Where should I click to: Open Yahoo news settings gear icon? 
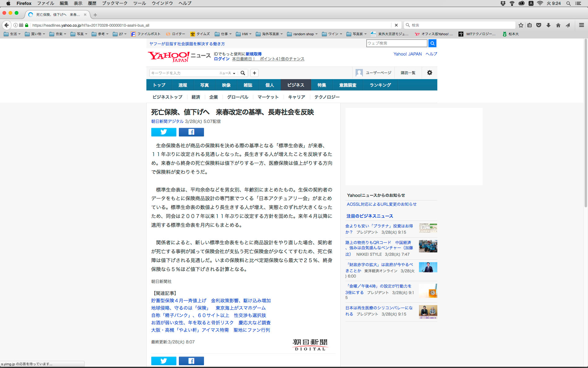[x=429, y=73]
